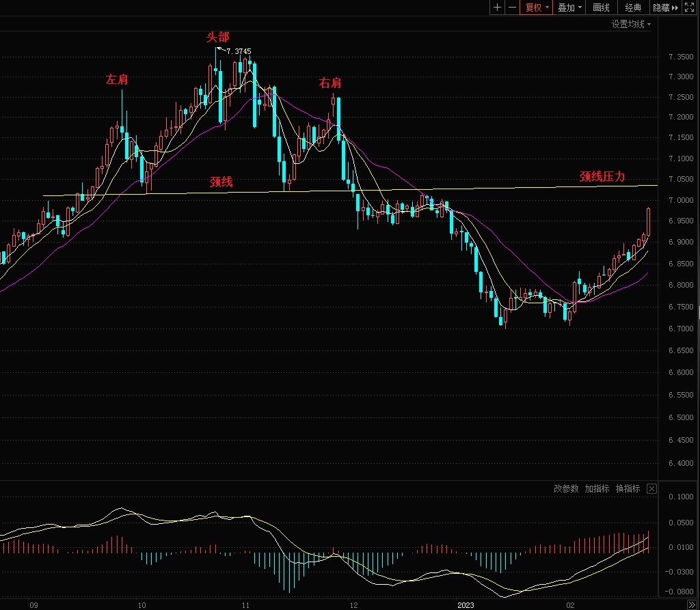Close the MACD indicator panel
Image resolution: width=700 pixels, height=610 pixels.
pos(651,488)
